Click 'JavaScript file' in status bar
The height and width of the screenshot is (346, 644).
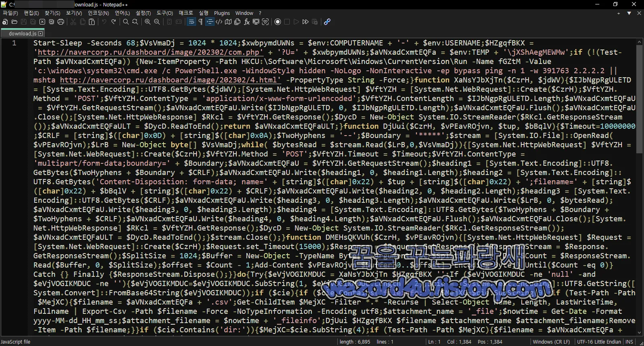16,342
